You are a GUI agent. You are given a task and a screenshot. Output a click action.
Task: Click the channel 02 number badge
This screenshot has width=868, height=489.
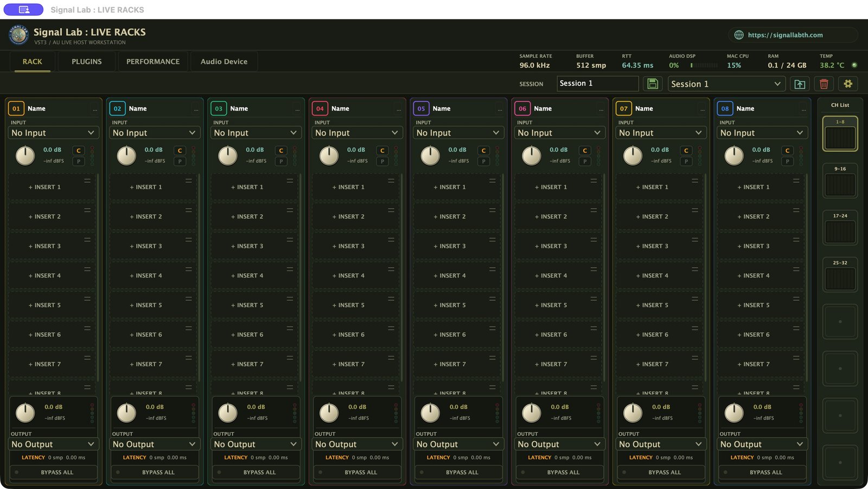[x=117, y=108]
